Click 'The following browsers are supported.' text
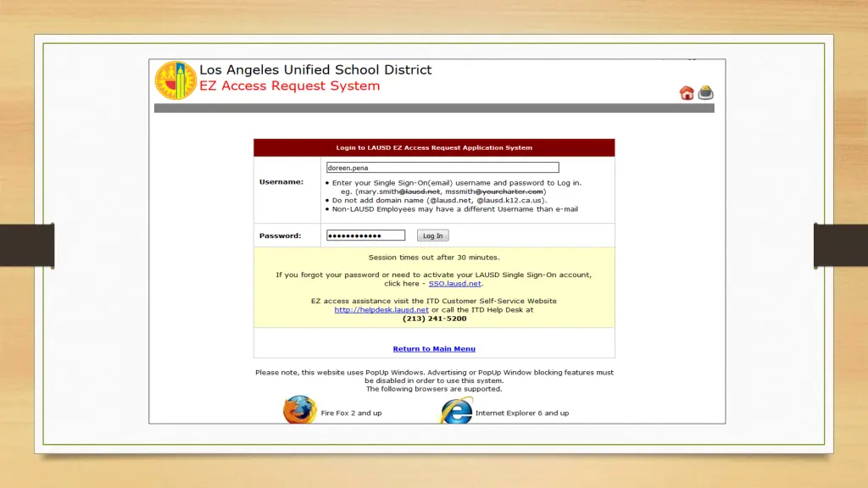Viewport: 868px width, 488px height. (x=434, y=389)
